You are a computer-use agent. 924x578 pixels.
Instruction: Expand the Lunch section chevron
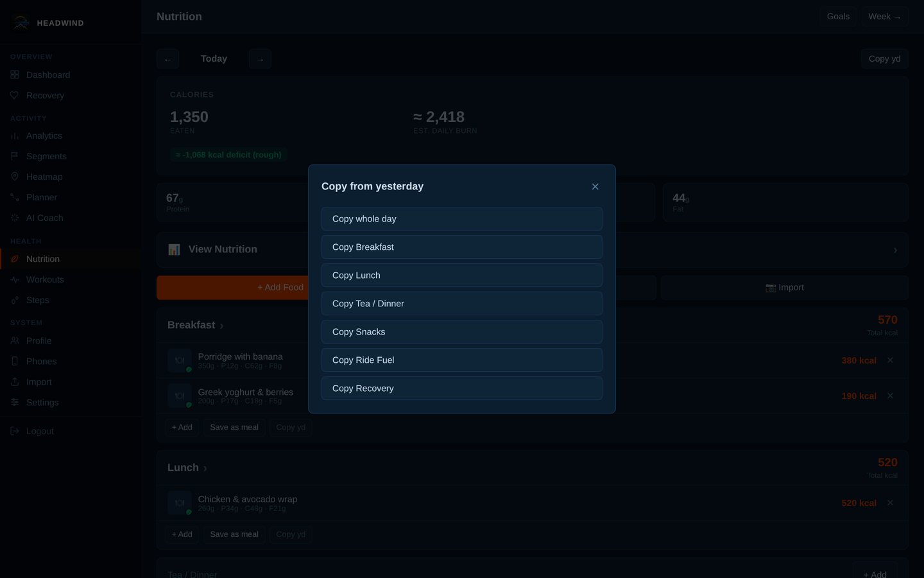point(205,468)
